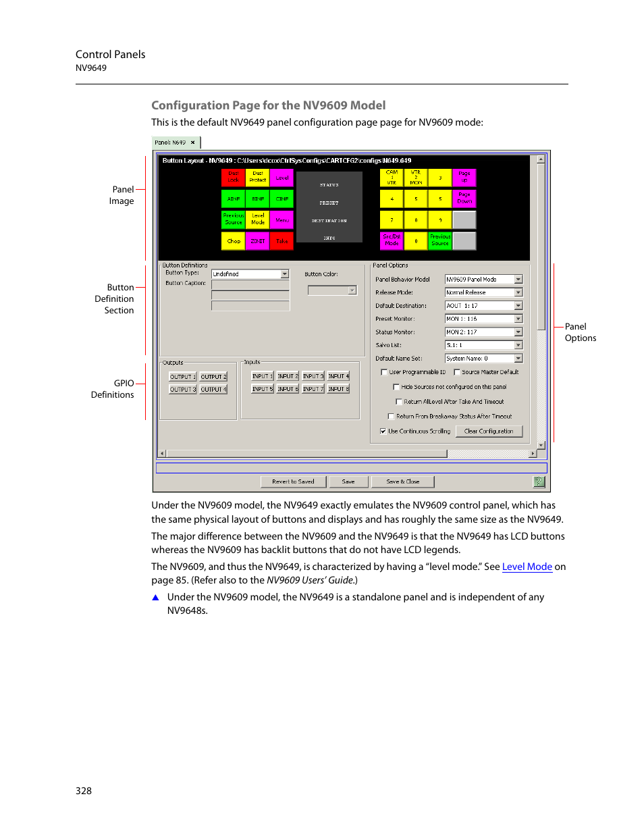Open the Button Type dropdown
The image size is (644, 834).
[x=285, y=274]
